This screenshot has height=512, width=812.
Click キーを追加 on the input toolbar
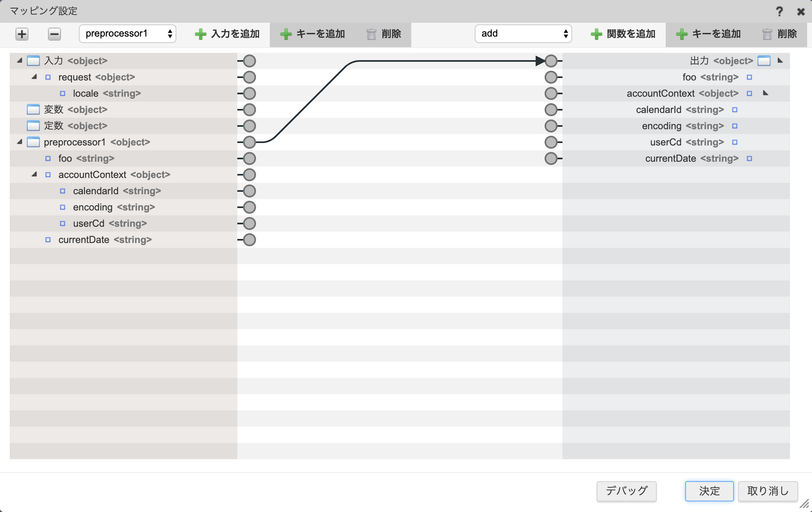(x=311, y=34)
